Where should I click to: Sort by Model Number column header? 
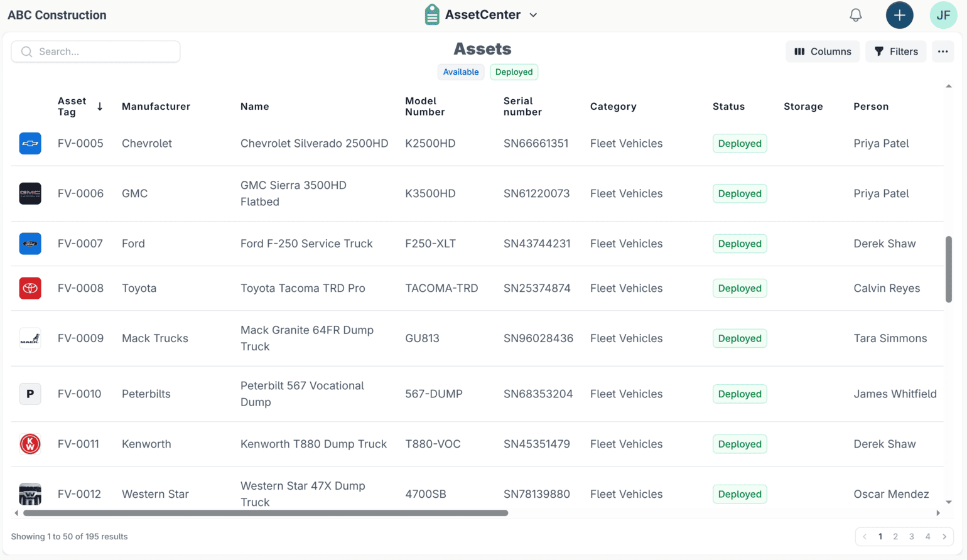point(424,107)
